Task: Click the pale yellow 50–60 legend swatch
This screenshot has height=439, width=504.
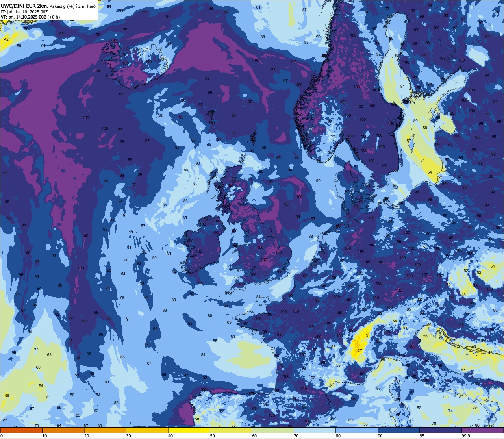Action: [x=231, y=430]
